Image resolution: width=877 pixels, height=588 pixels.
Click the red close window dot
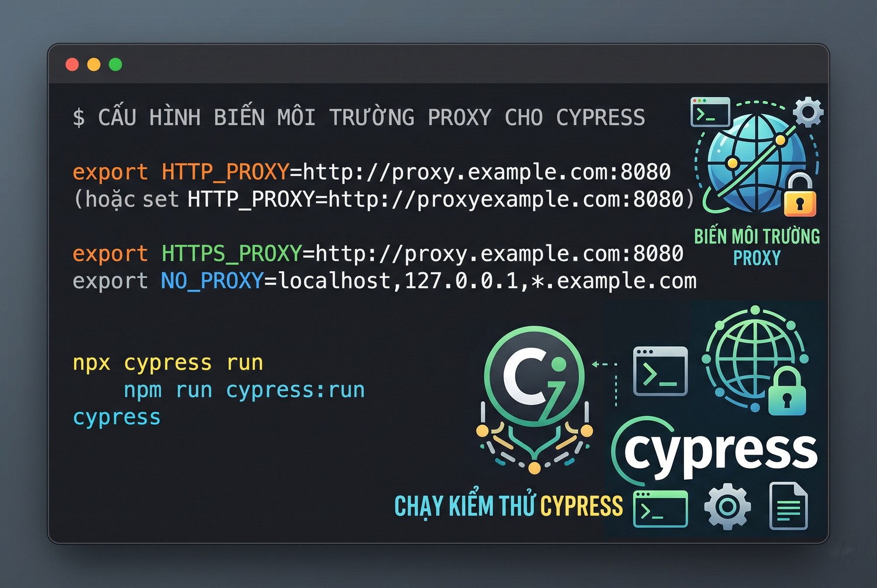72,64
